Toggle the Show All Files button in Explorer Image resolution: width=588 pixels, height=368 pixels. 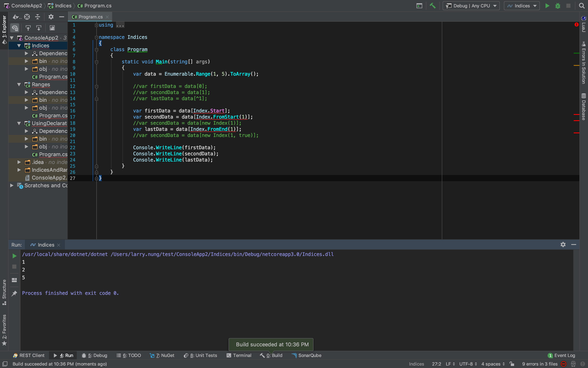tap(15, 28)
